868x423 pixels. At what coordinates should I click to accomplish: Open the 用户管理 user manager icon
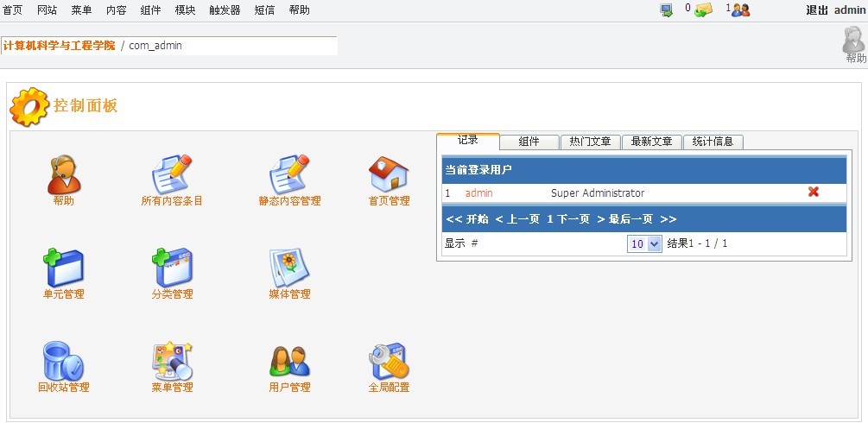(289, 362)
